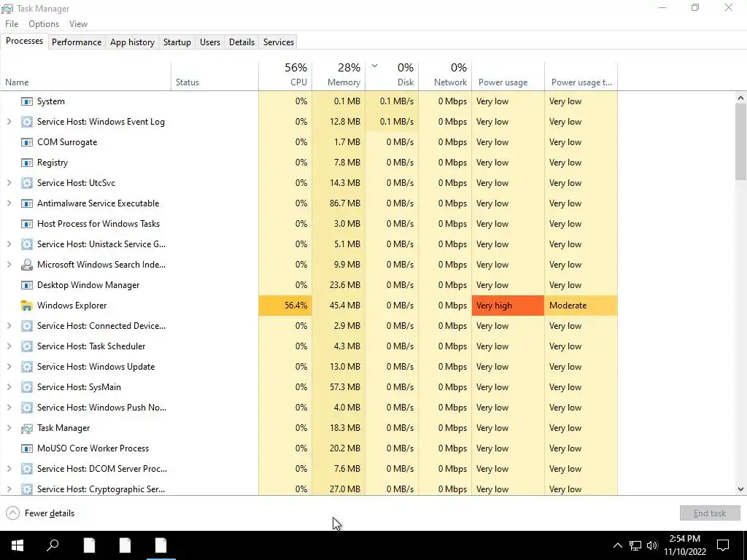Image resolution: width=747 pixels, height=560 pixels.
Task: Expand Antimalware Service Executable row
Action: (9, 204)
